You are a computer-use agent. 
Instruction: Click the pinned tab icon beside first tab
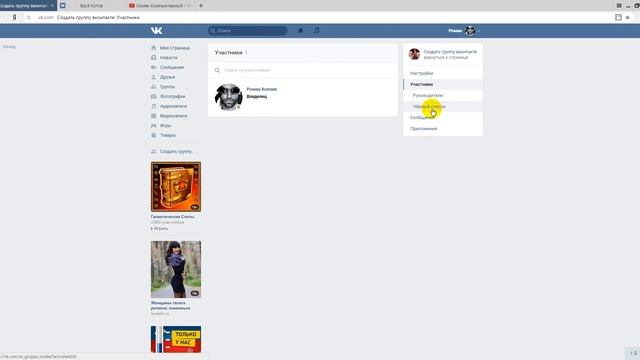point(63,6)
